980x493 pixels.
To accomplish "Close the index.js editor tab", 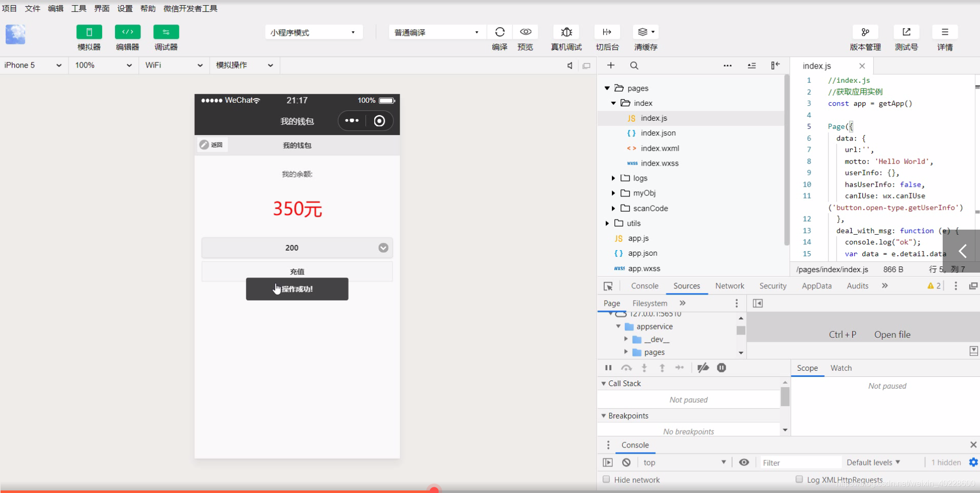I will coord(862,66).
